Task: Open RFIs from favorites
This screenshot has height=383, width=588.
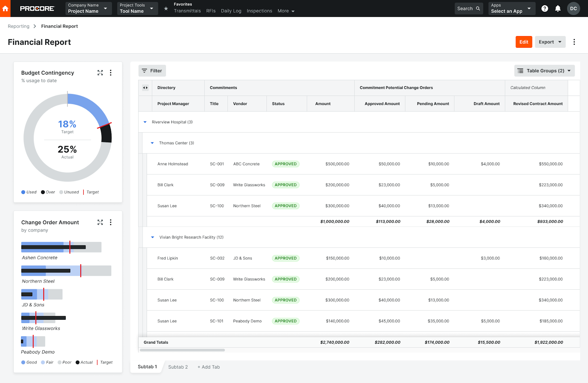Action: 211,11
